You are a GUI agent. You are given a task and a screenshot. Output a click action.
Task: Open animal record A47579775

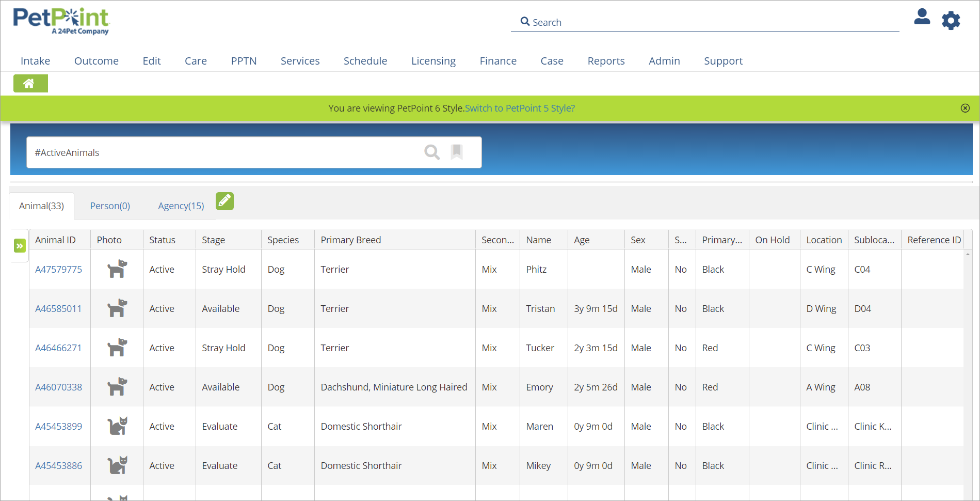58,269
